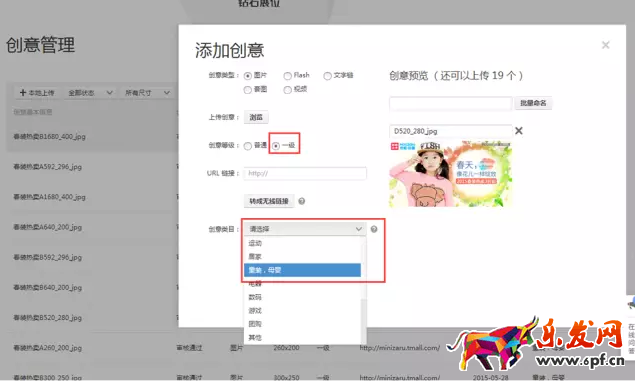Click the URL 链接 http:// input field
The height and width of the screenshot is (381, 635).
coord(305,173)
